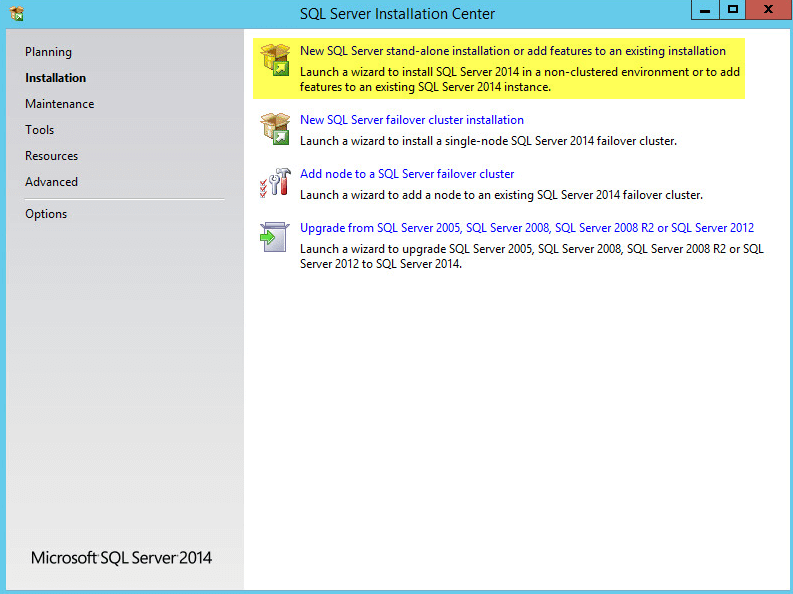This screenshot has width=793, height=594.
Task: Open the Tools section
Action: [39, 130]
